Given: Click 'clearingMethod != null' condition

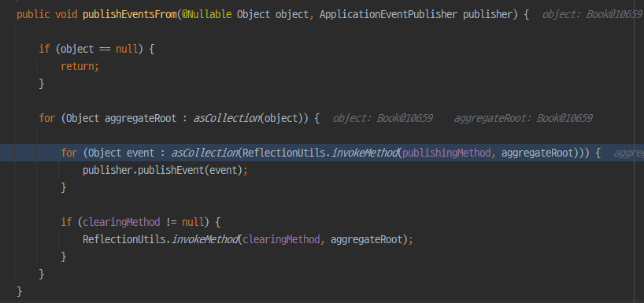Looking at the screenshot, I should (x=144, y=223).
